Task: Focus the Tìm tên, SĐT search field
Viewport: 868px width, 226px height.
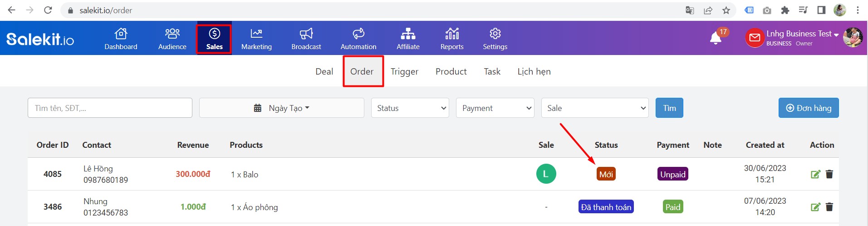Action: [x=110, y=108]
